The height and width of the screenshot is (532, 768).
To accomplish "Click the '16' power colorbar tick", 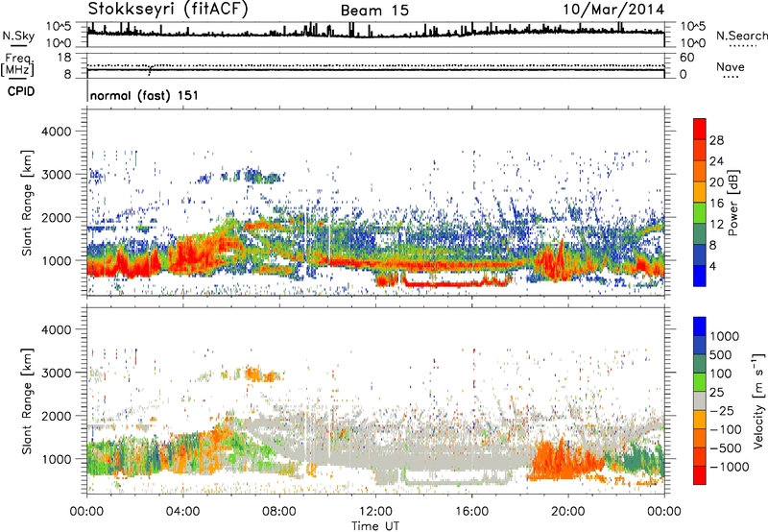I will pyautogui.click(x=716, y=204).
